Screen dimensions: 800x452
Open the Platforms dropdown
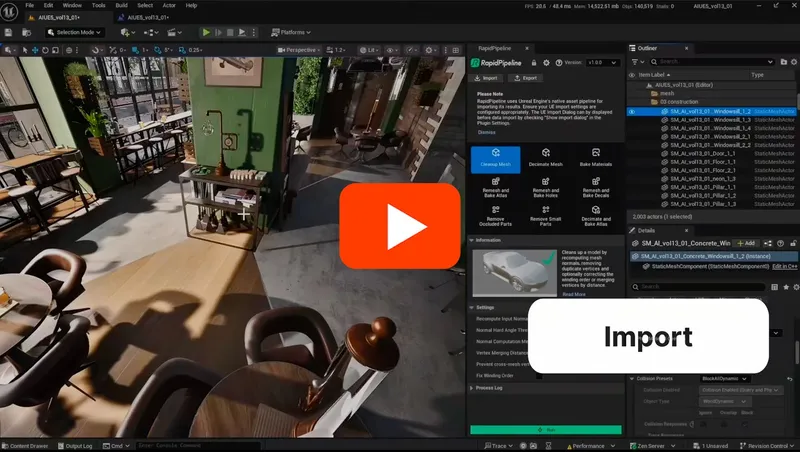[291, 32]
